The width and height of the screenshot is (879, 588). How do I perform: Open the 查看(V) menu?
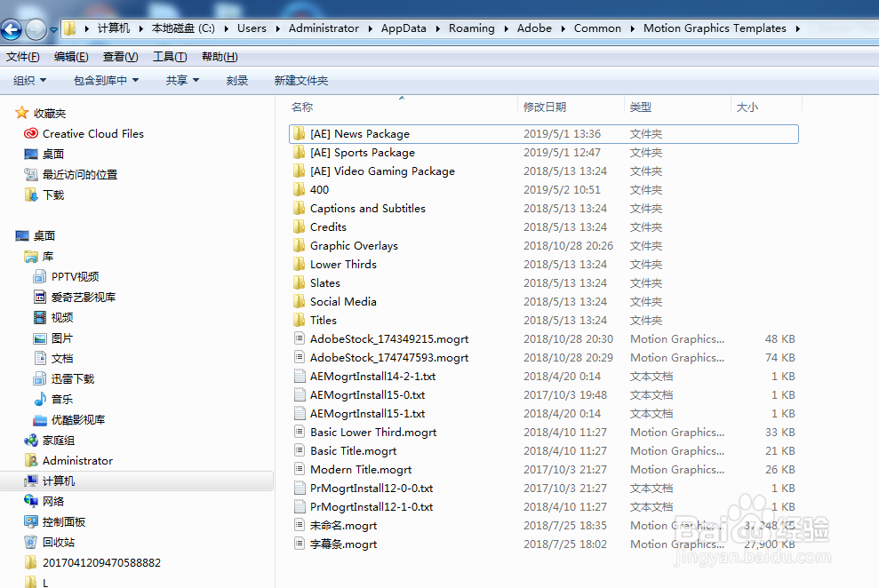click(121, 57)
